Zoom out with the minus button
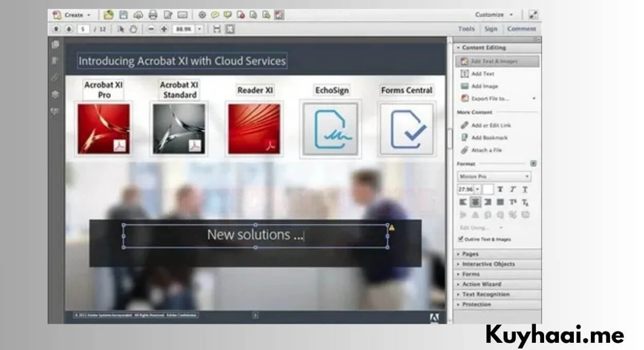 [151, 29]
